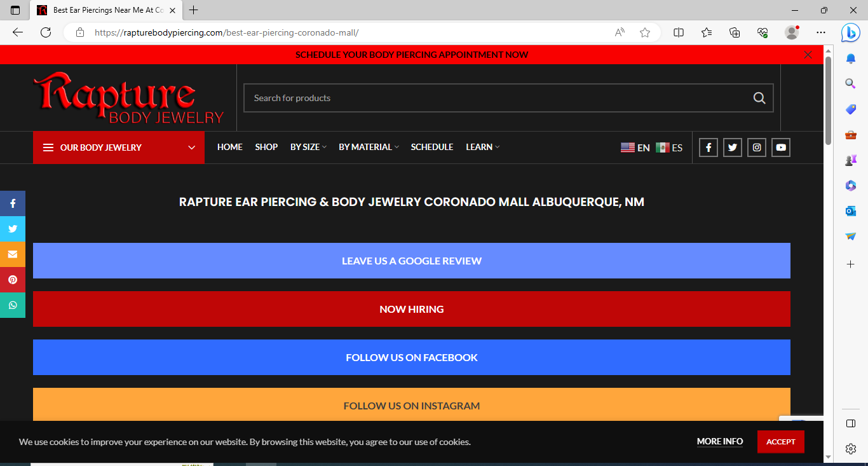Refresh the current page
868x466 pixels.
tap(46, 32)
